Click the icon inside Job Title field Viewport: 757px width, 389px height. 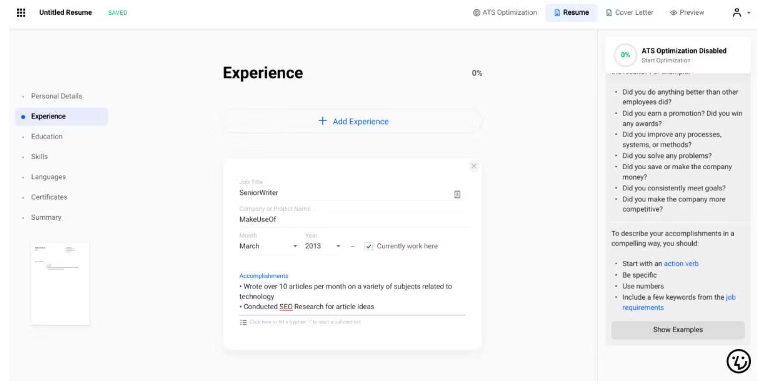click(x=457, y=194)
